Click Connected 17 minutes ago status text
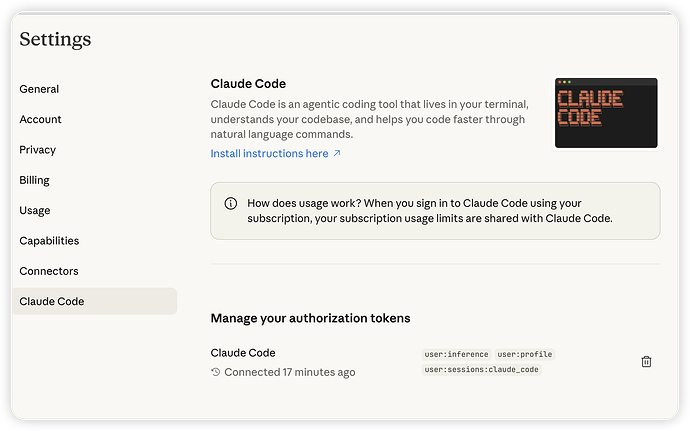This screenshot has width=690, height=431. click(290, 372)
